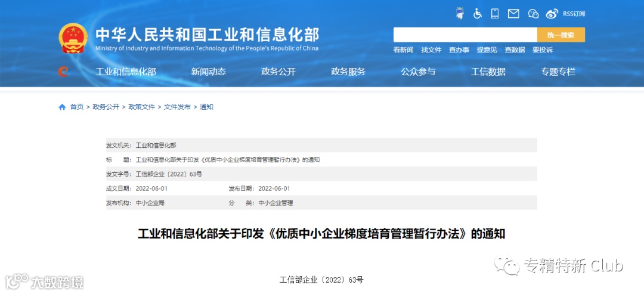644x294 pixels.
Task: Open the 要投诉 quick link
Action: tap(543, 50)
